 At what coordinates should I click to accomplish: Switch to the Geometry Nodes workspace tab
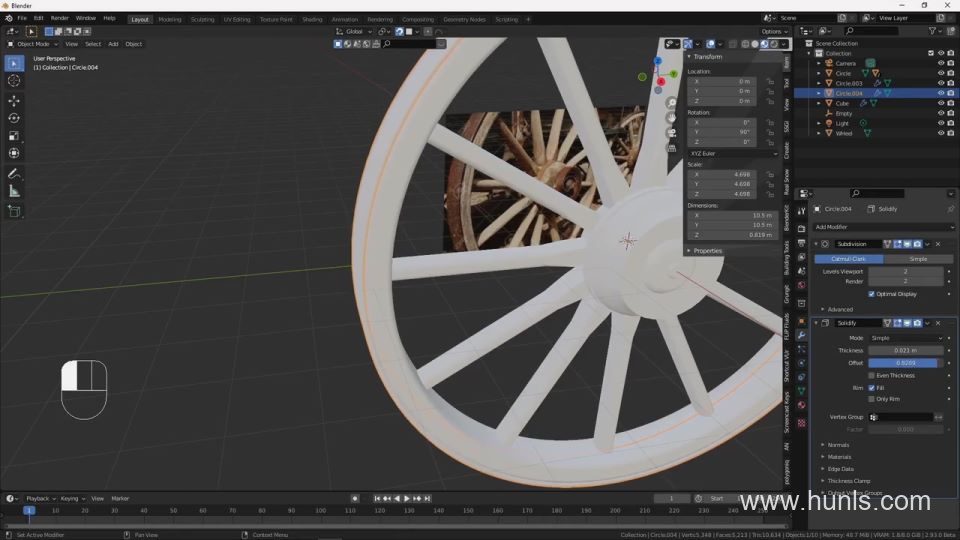(x=464, y=20)
